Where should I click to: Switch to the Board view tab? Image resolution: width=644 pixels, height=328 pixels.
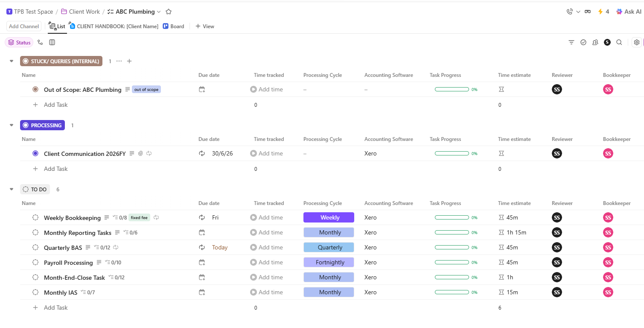173,26
